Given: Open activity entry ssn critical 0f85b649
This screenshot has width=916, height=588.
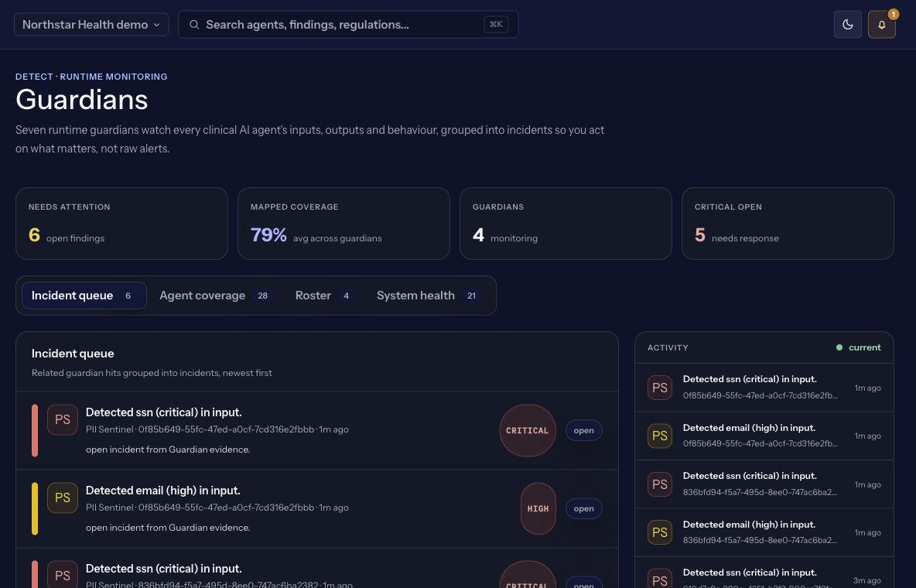Looking at the screenshot, I should click(x=764, y=388).
